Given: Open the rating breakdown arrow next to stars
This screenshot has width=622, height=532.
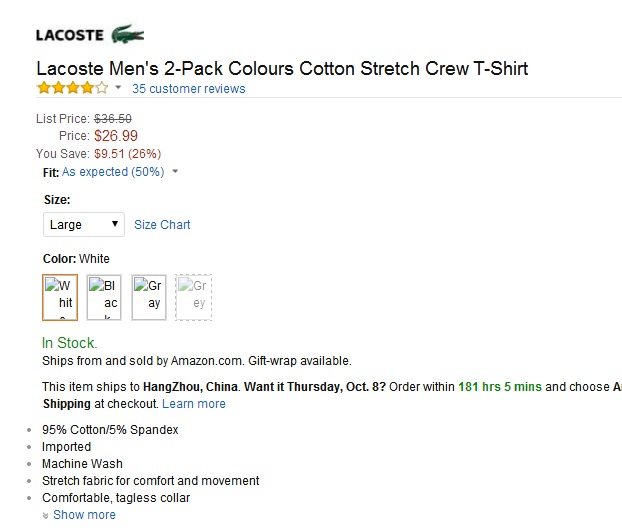Looking at the screenshot, I should coord(118,87).
